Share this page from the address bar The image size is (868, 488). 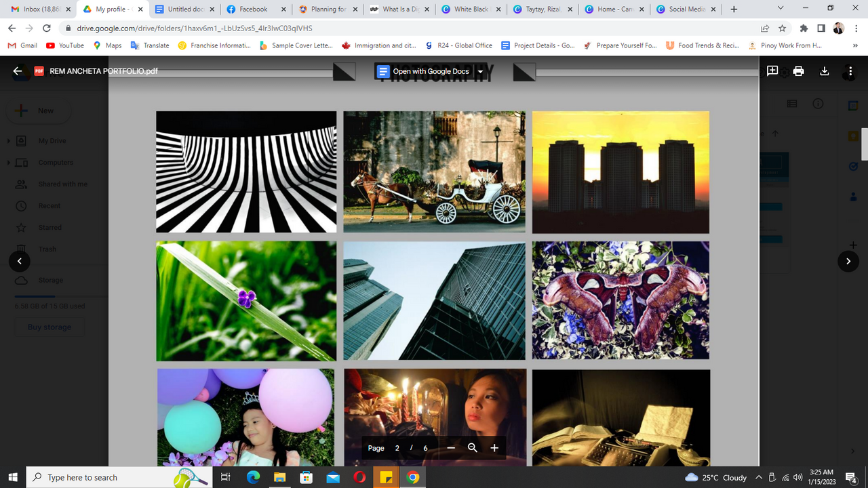[765, 28]
